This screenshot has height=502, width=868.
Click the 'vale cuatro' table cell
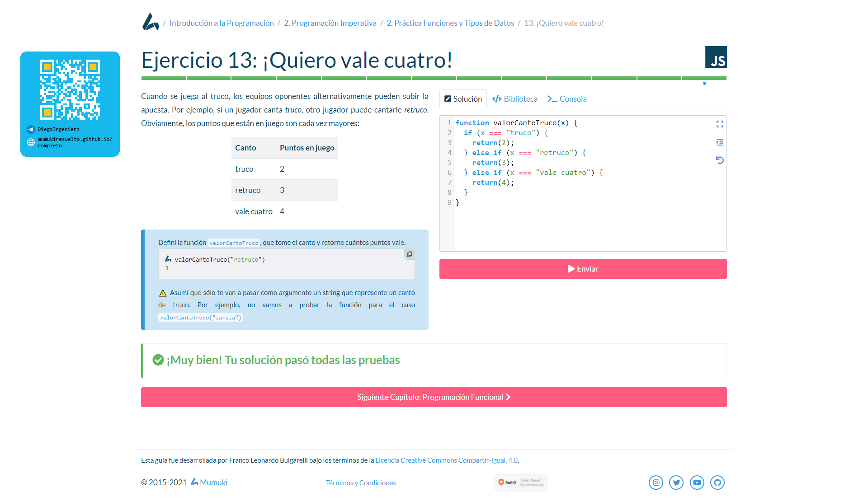254,211
